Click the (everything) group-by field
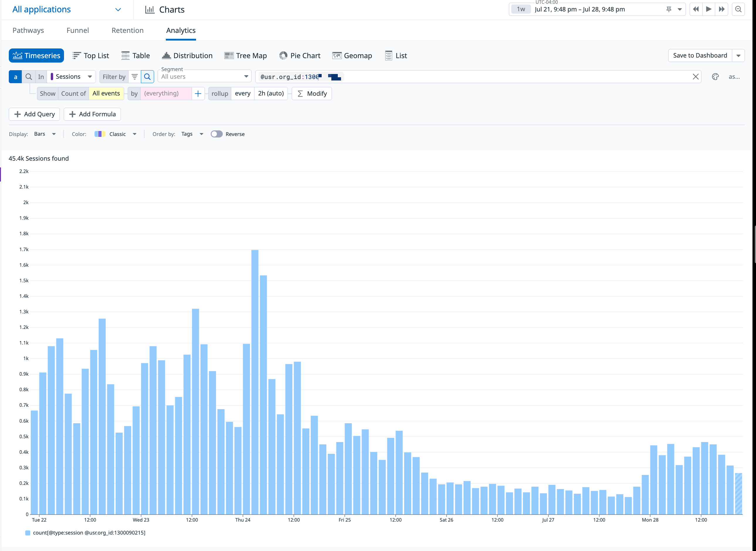 [166, 94]
